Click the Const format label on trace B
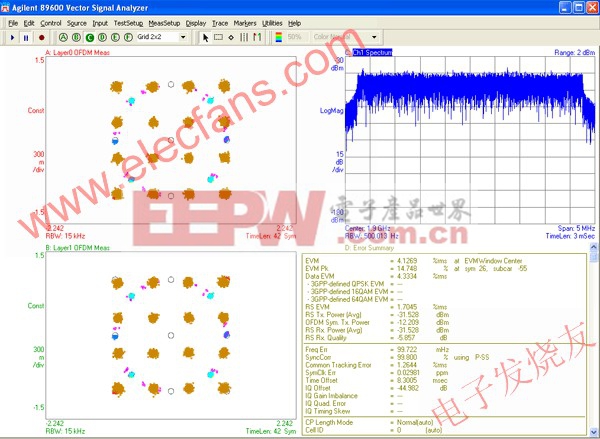The height and width of the screenshot is (439, 600). click(36, 306)
